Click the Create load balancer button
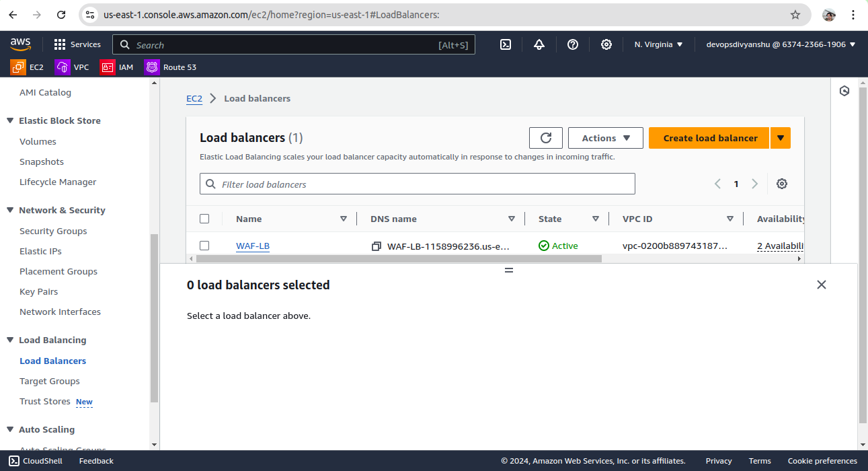This screenshot has height=471, width=868. coord(710,138)
